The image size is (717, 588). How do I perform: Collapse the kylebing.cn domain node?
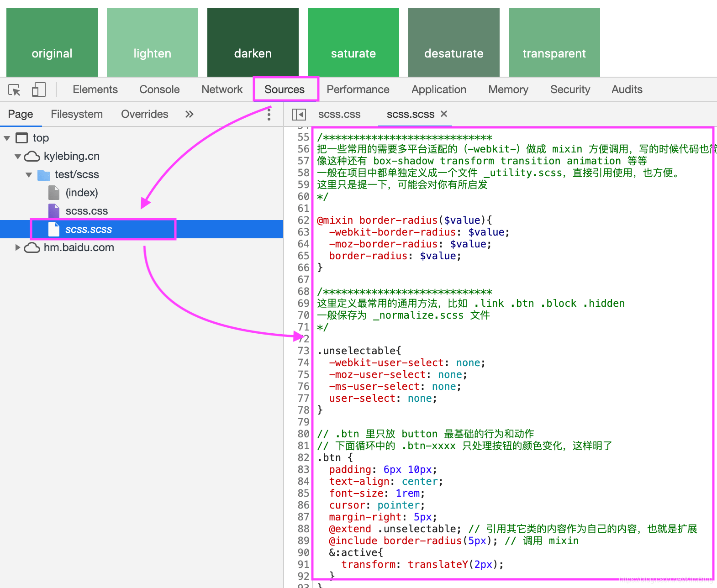[x=18, y=156]
